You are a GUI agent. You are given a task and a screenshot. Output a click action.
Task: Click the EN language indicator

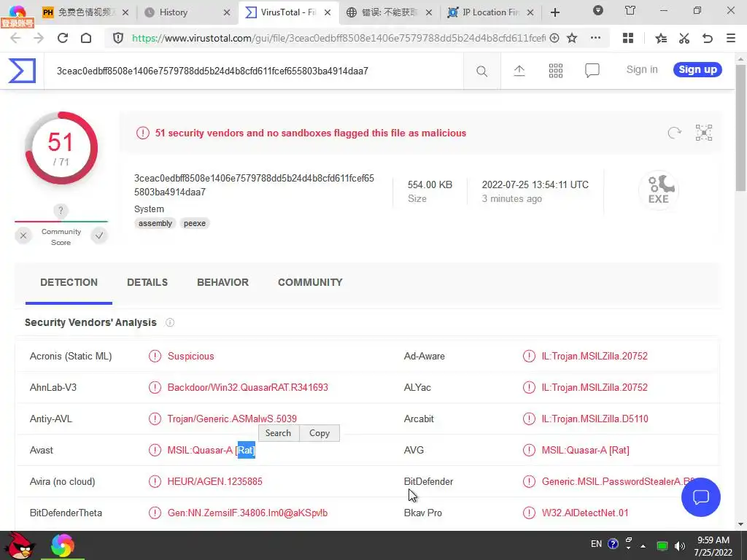pyautogui.click(x=596, y=544)
